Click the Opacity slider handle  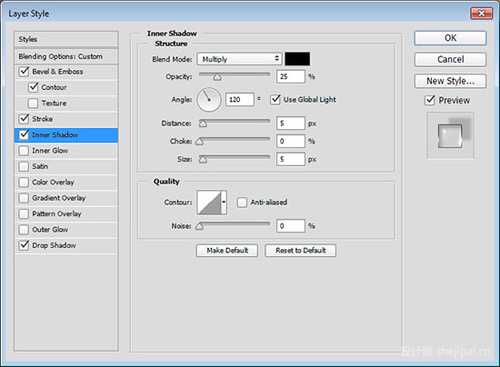(217, 77)
